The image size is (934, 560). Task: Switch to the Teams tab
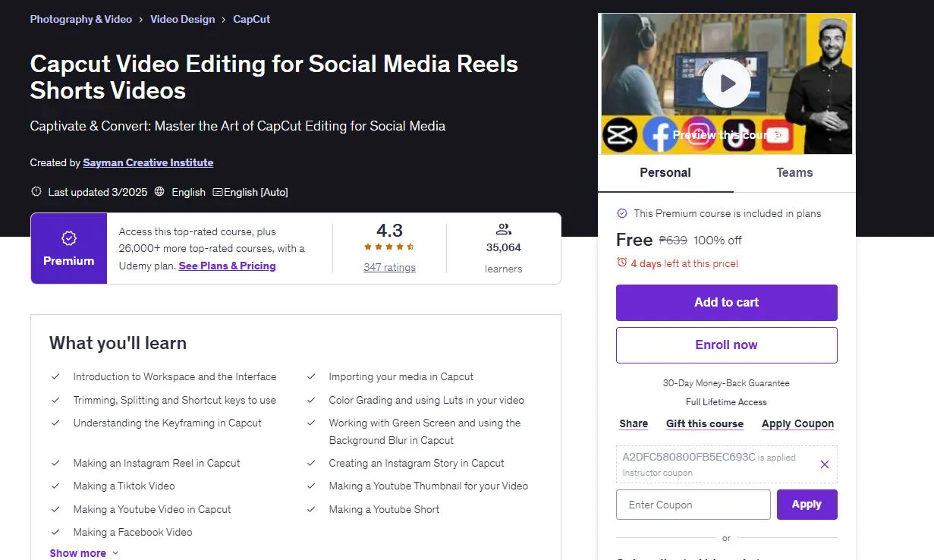point(794,172)
